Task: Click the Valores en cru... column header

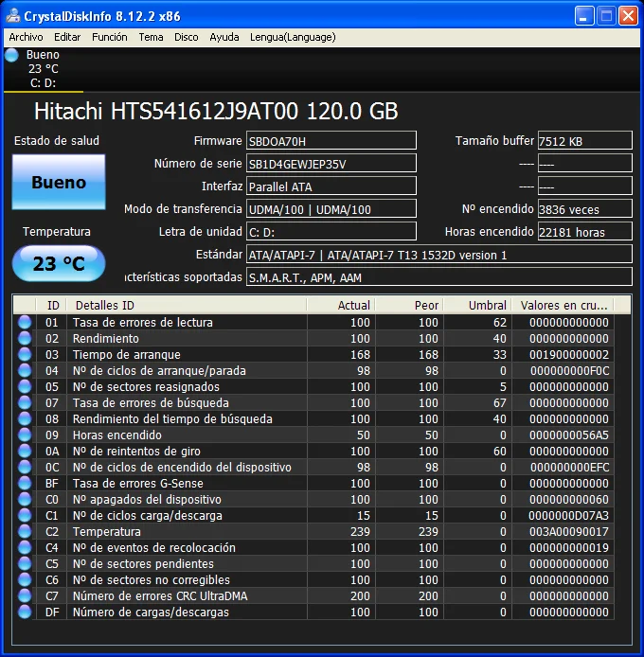Action: [563, 305]
